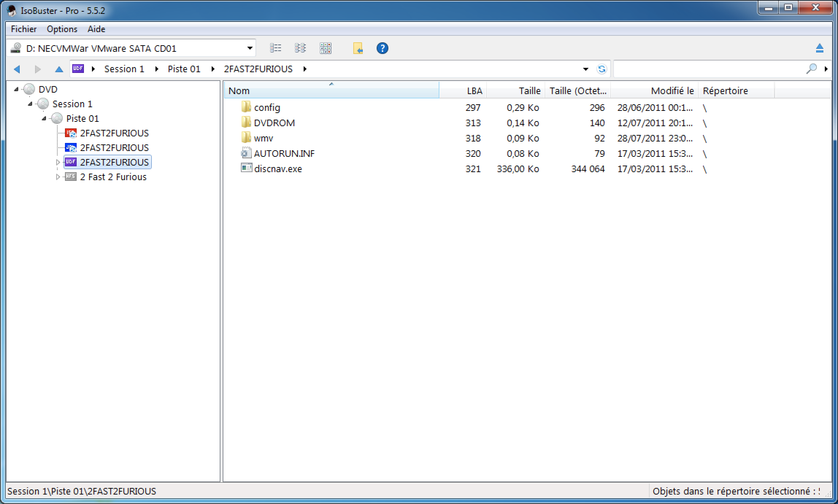This screenshot has width=838, height=504.
Task: Open address bar history dropdown
Action: (585, 69)
